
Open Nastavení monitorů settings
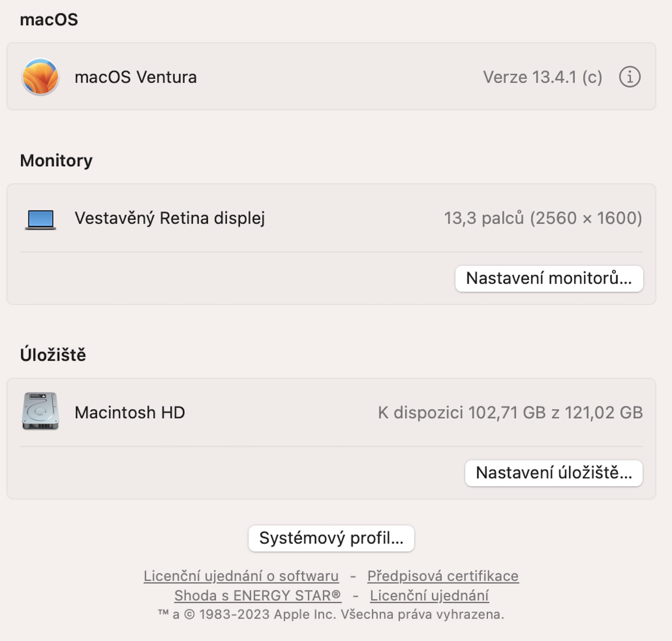(549, 278)
